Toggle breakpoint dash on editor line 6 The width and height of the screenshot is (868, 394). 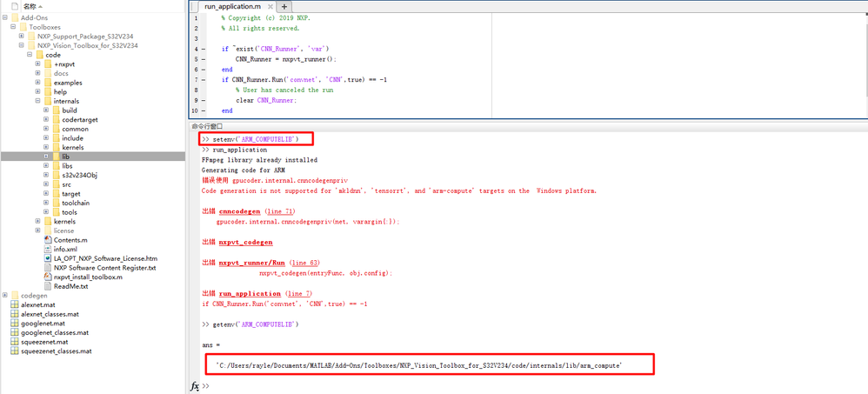(204, 70)
